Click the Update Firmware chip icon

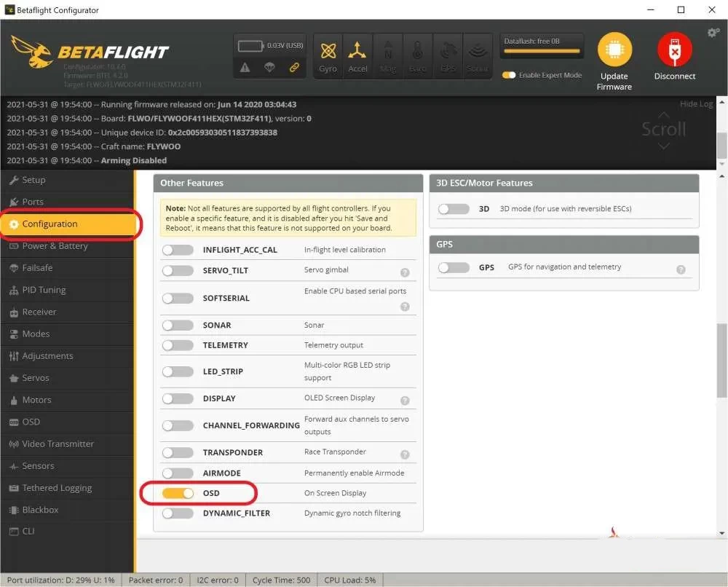[x=614, y=50]
